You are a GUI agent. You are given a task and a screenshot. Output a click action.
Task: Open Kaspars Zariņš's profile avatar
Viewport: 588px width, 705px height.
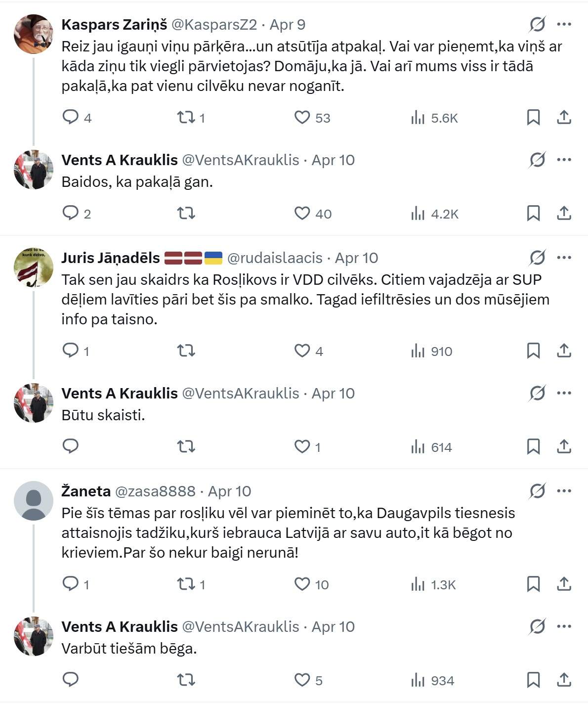[x=34, y=34]
